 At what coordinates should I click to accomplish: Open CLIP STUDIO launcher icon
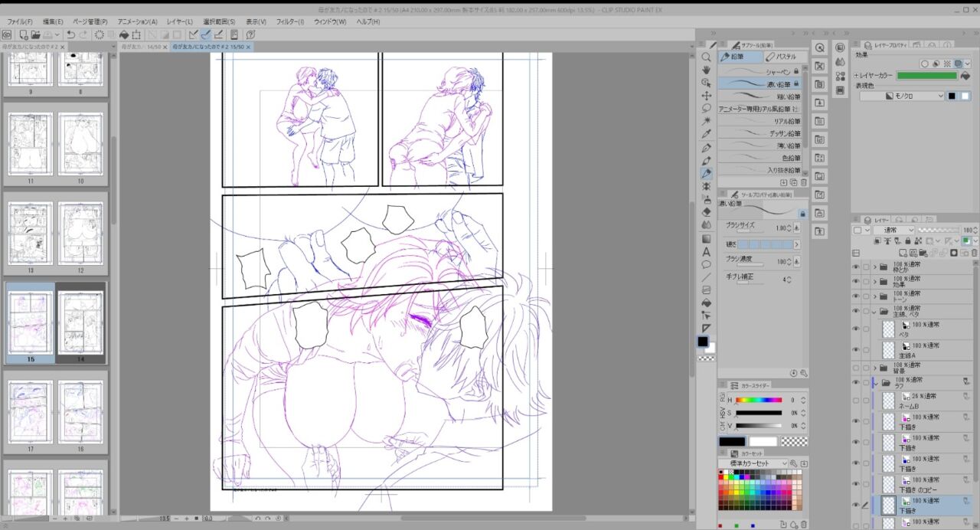tap(6, 34)
